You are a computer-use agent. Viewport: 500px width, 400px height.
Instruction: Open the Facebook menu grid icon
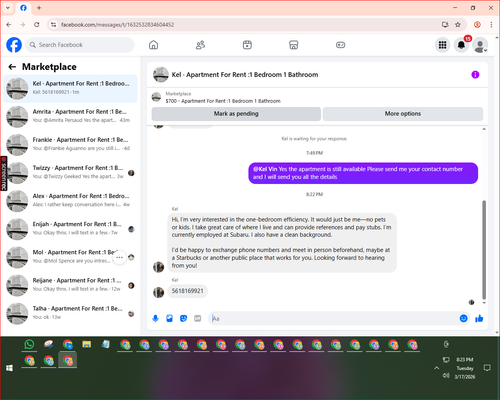(442, 45)
